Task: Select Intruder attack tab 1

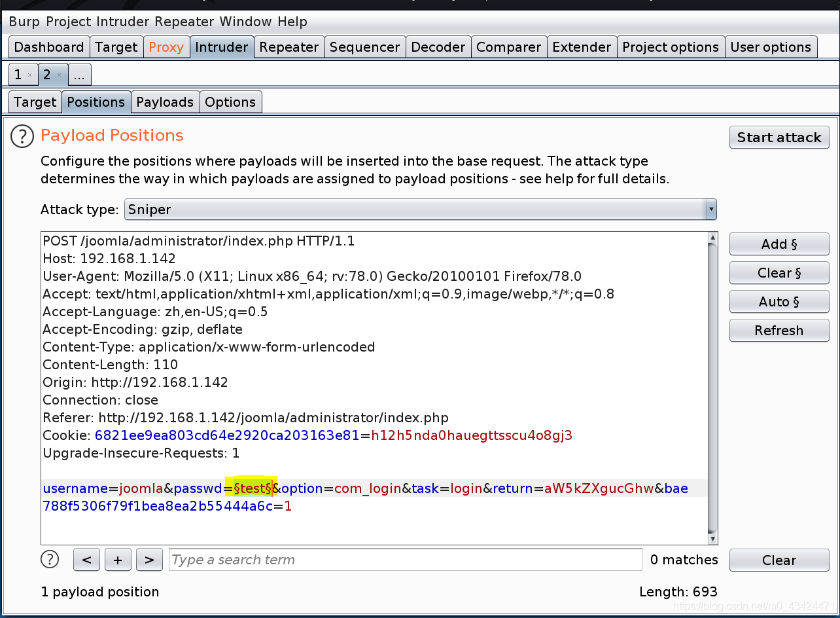Action: [18, 75]
